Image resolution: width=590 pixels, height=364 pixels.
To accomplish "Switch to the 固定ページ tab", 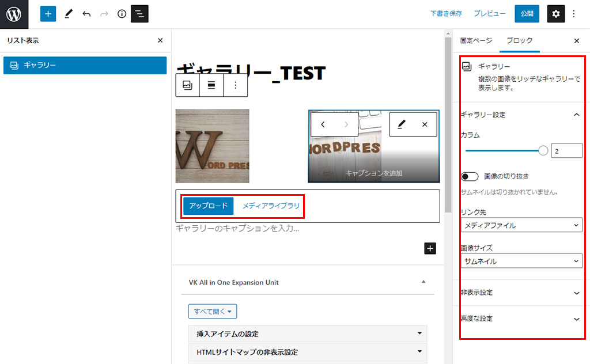I will click(476, 41).
